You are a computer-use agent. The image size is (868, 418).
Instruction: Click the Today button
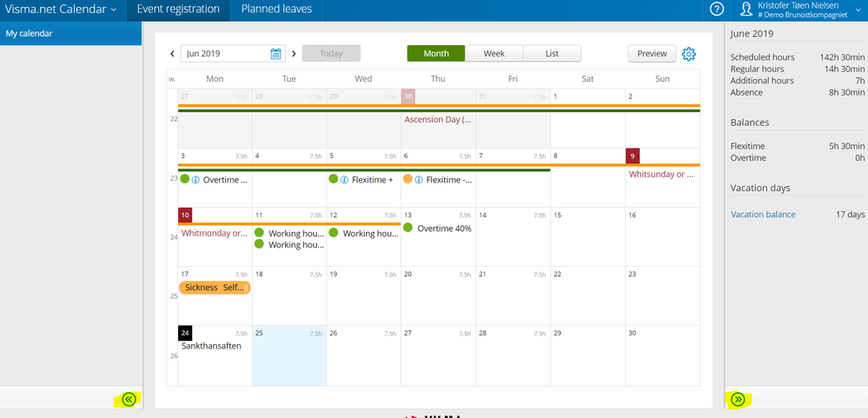pos(331,54)
